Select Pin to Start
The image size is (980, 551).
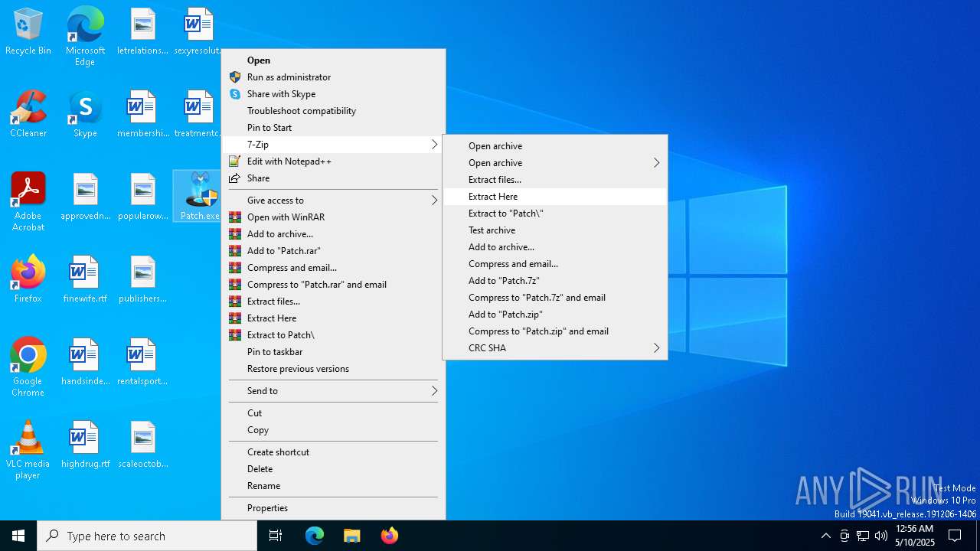(x=333, y=128)
